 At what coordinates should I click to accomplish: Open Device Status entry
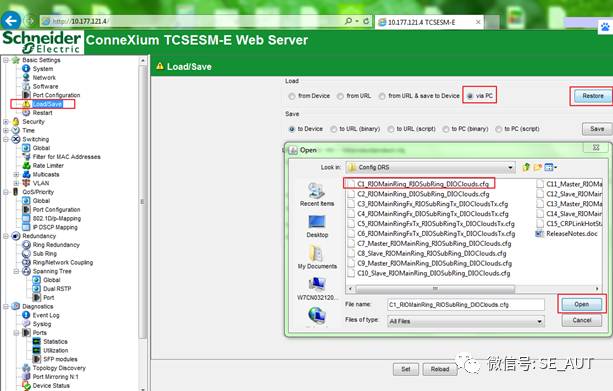(51, 386)
